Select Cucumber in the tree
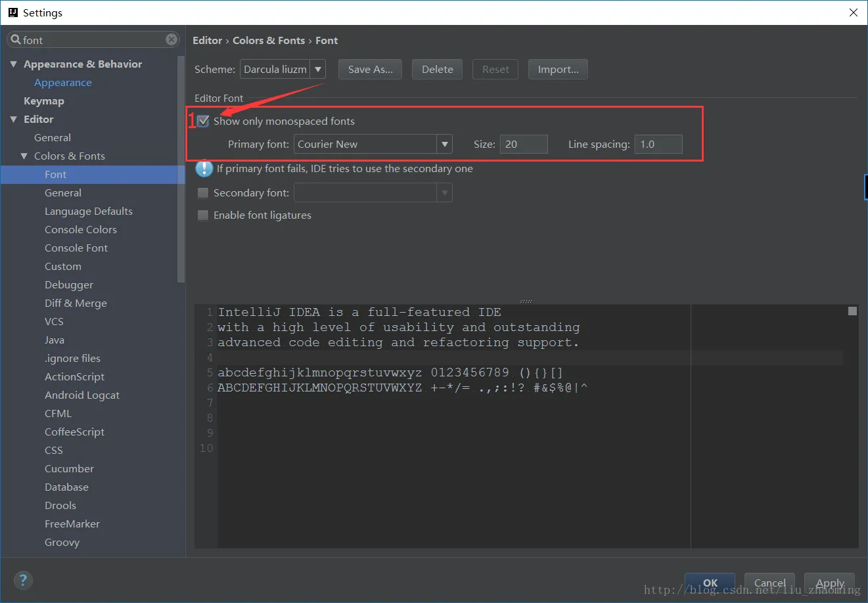 tap(69, 468)
